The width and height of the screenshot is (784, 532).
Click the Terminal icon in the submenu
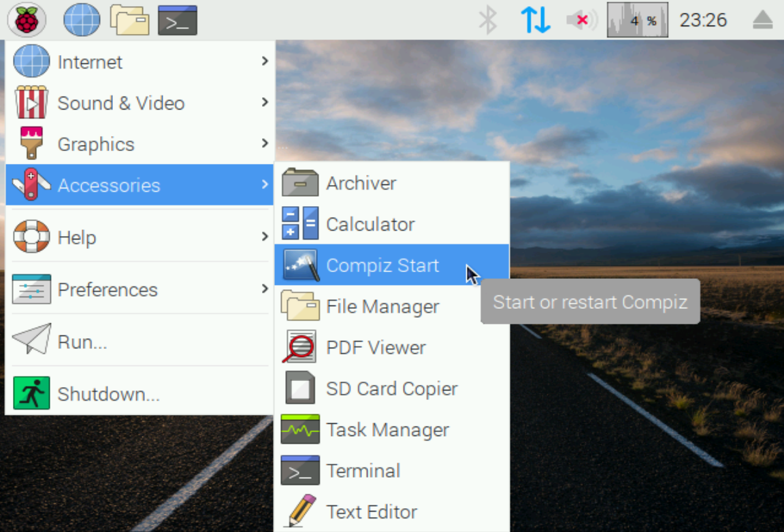point(300,470)
